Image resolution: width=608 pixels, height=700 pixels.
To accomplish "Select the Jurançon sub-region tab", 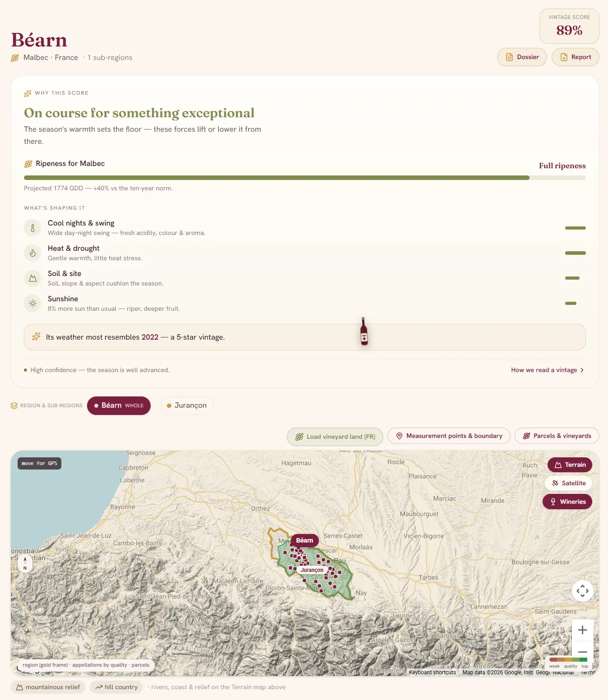I will click(x=187, y=405).
